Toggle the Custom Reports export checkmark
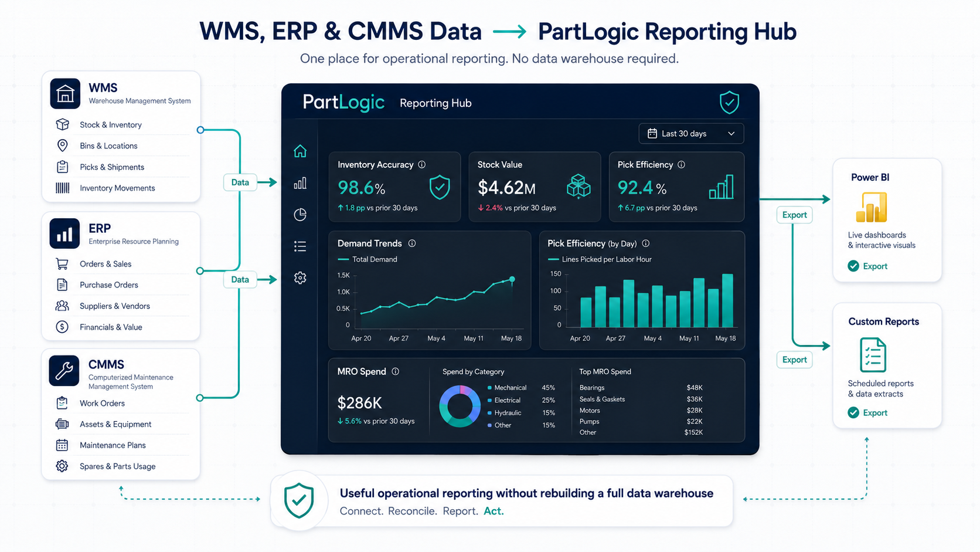Viewport: 980px width, 552px height. pos(853,413)
